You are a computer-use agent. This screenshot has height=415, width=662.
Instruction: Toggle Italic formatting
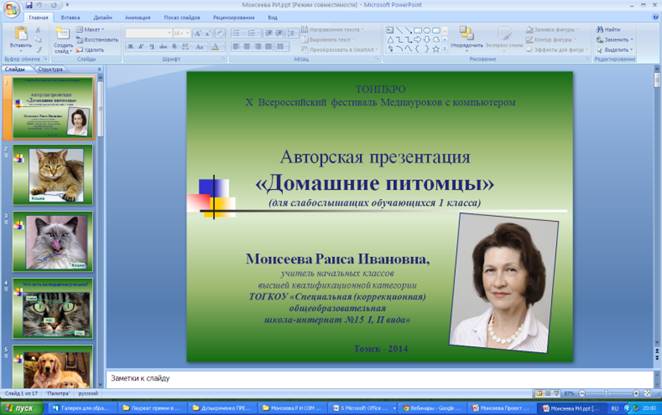pos(141,46)
